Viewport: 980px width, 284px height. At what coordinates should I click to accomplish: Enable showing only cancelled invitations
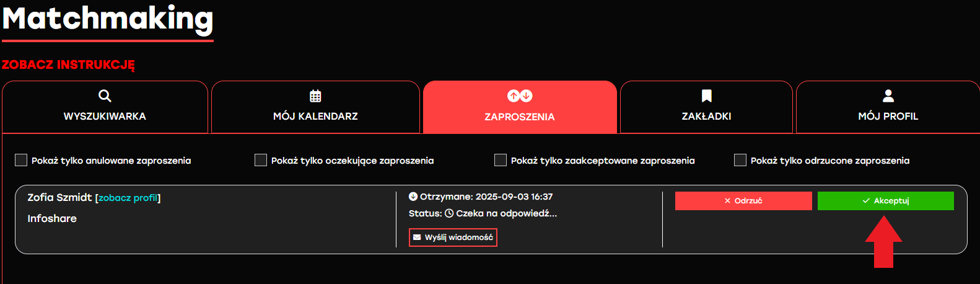coord(21,161)
